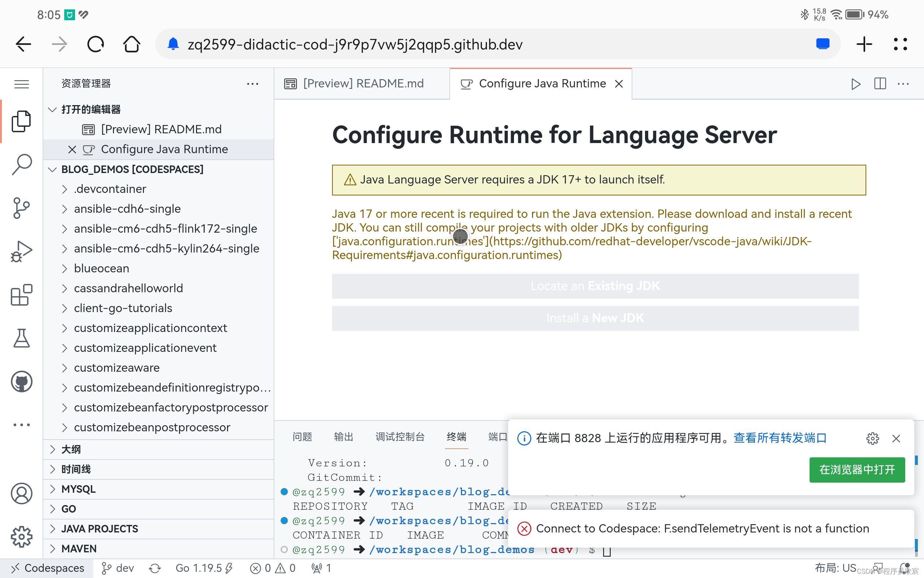Expand the GO section
Viewport: 924px width, 578px height.
click(158, 509)
